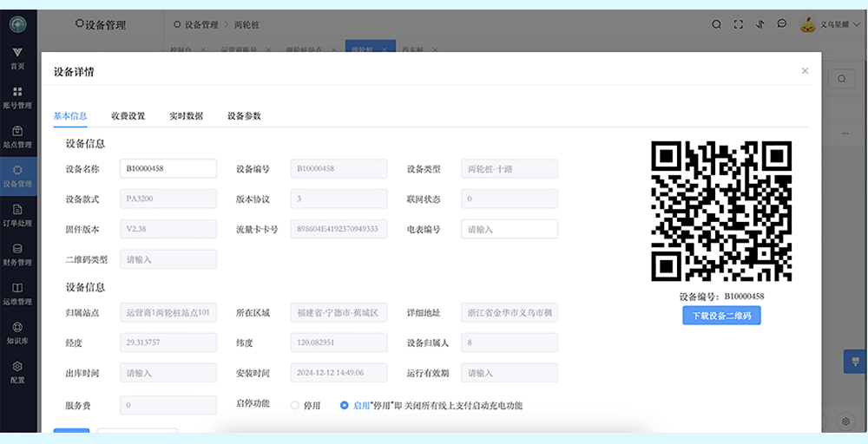
Task: Click the user avatar image in header
Action: (807, 24)
